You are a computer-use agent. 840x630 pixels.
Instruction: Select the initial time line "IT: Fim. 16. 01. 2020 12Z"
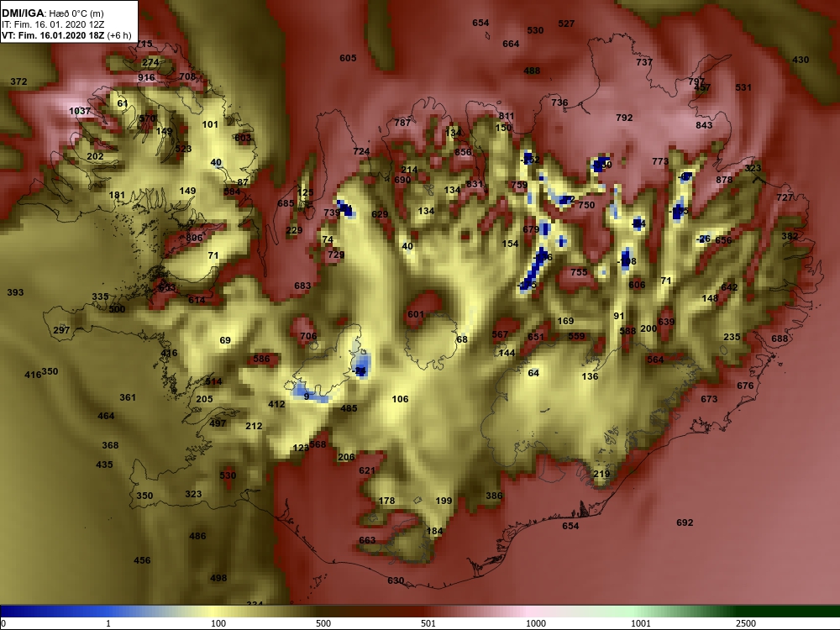[x=52, y=24]
